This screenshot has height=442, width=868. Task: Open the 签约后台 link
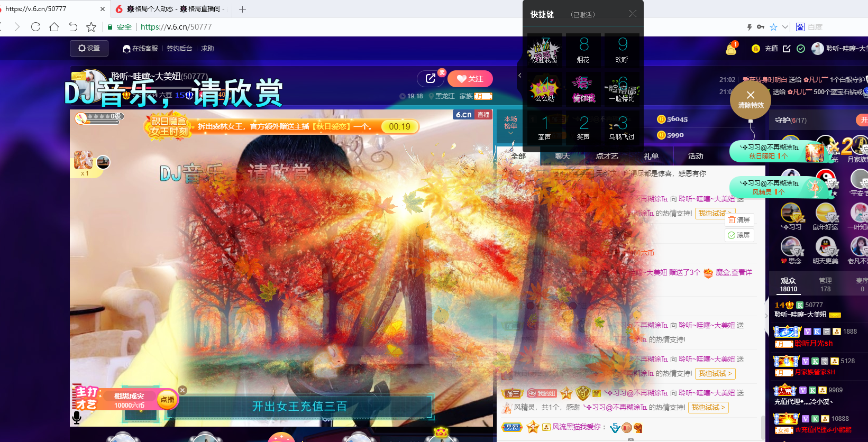tap(179, 48)
